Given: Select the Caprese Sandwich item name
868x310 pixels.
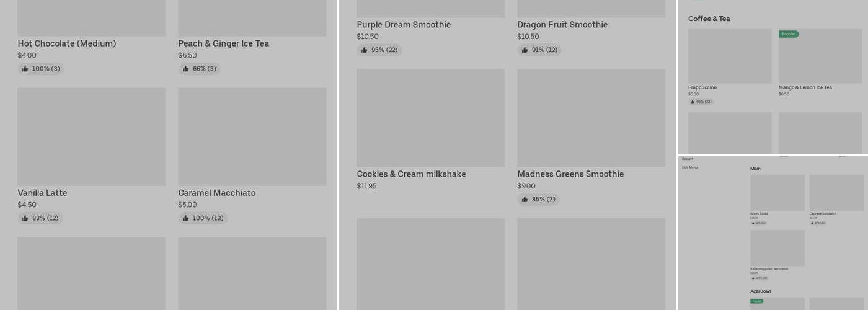Looking at the screenshot, I should tap(823, 214).
